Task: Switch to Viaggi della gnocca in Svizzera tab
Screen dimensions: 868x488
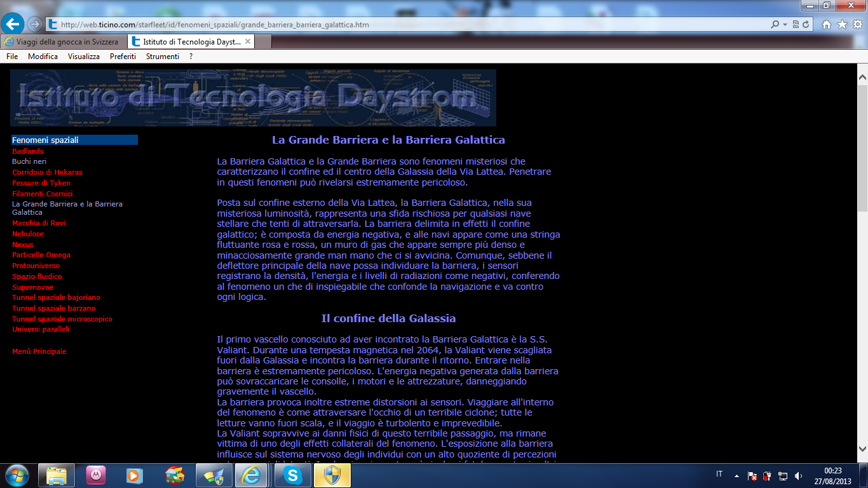Action: tap(64, 42)
